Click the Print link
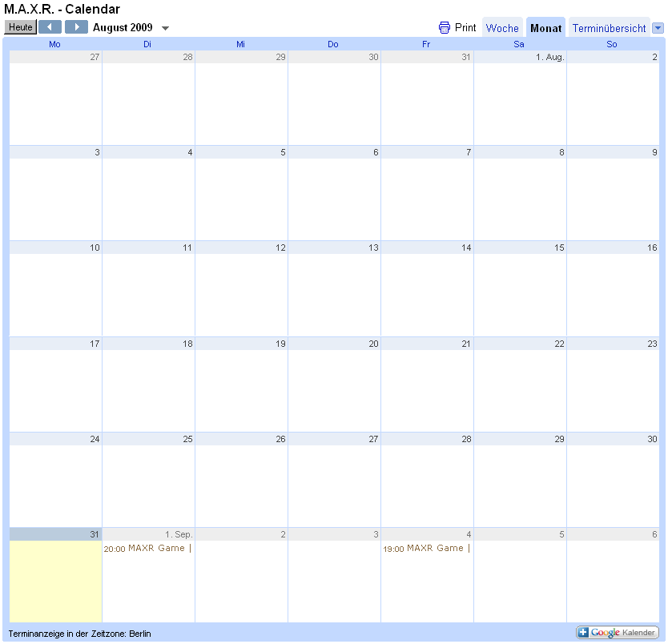The image size is (668, 644). (x=465, y=28)
